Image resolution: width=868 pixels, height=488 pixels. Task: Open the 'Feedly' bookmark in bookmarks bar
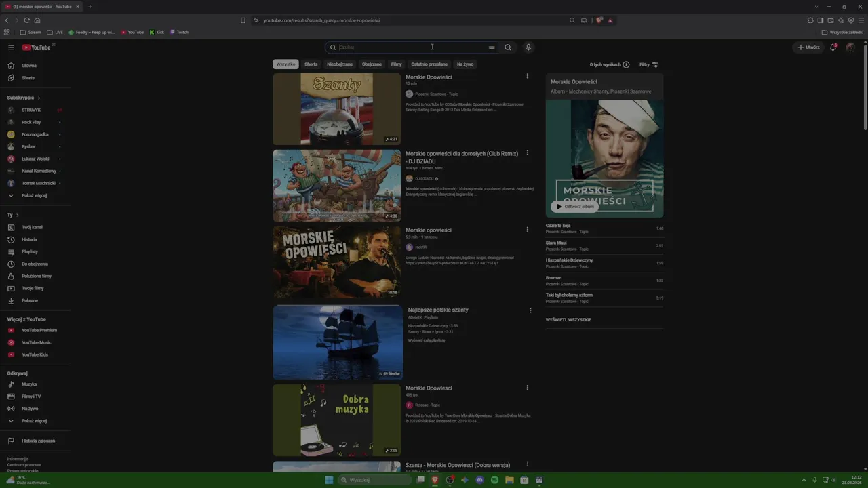pos(92,32)
